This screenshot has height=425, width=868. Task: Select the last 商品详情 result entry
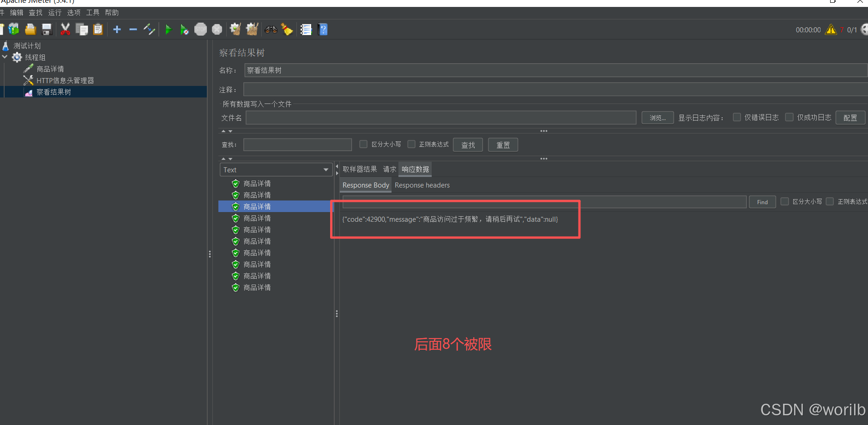(257, 287)
